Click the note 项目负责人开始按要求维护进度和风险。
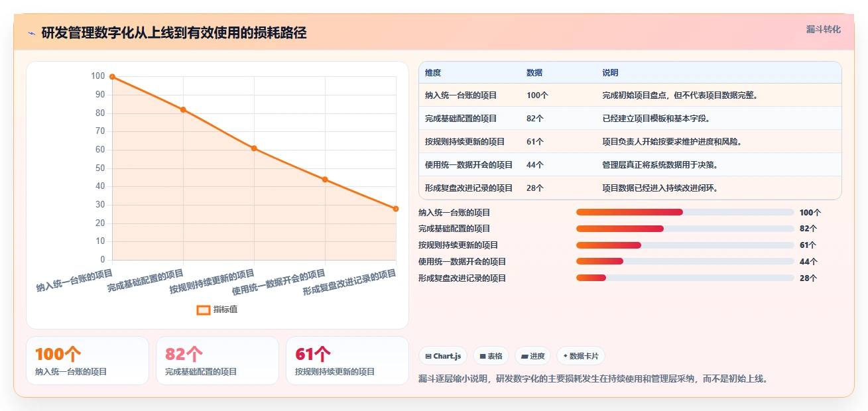The width and height of the screenshot is (868, 411). click(672, 142)
